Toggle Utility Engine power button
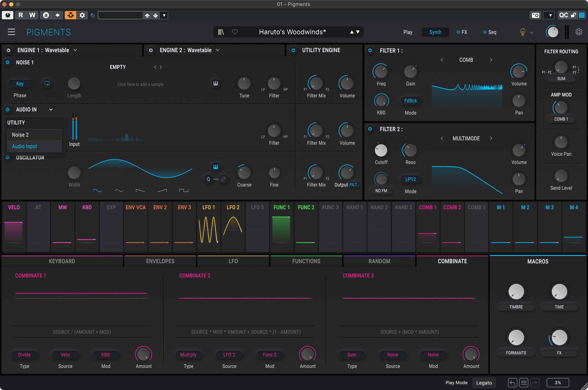The height and width of the screenshot is (390, 588). (293, 50)
